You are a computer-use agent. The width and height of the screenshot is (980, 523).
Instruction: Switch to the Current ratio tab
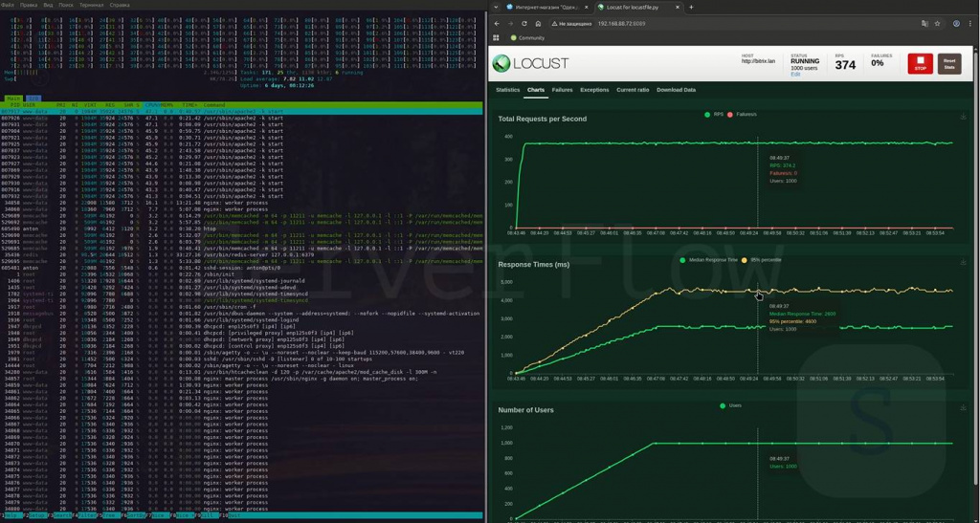[633, 90]
